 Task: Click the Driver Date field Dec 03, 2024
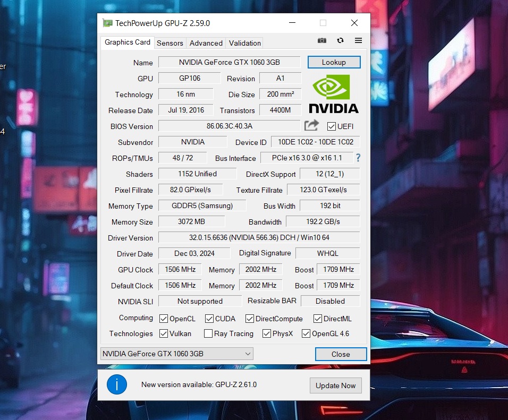(194, 253)
